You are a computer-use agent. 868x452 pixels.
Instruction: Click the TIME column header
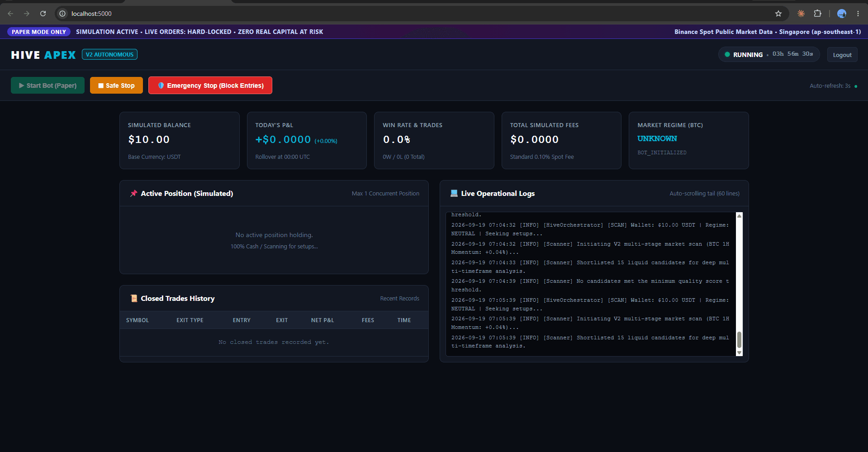pos(404,320)
